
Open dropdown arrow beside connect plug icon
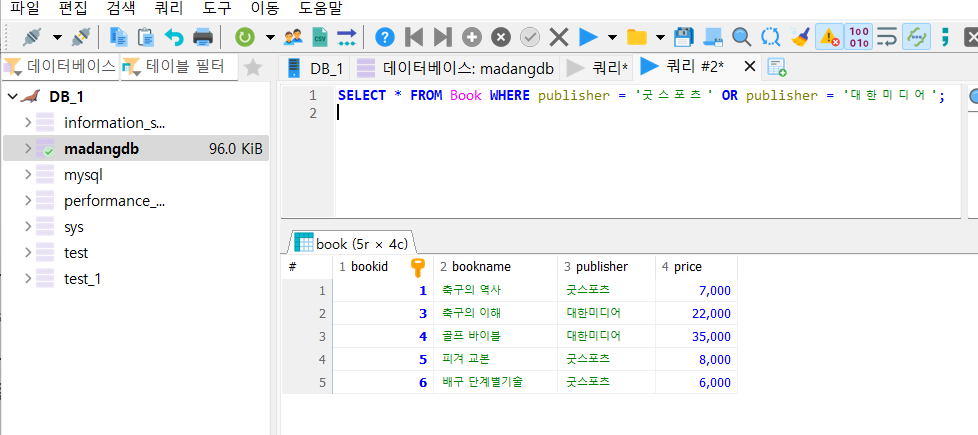click(57, 37)
